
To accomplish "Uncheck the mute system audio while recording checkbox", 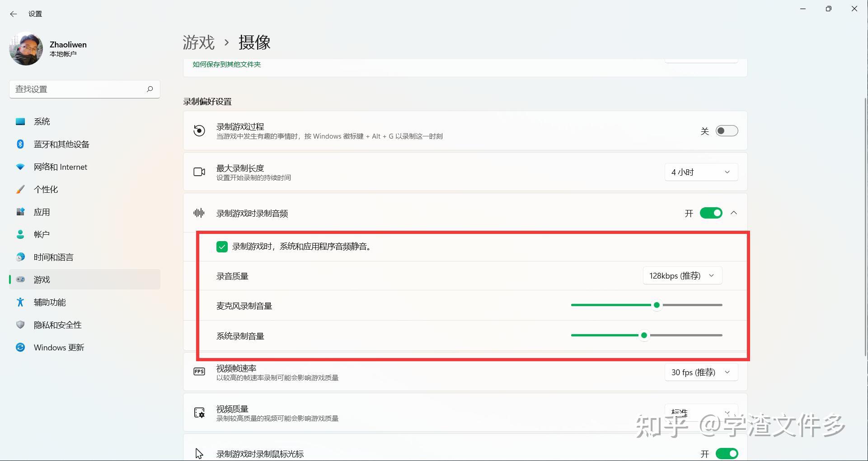I will coord(221,247).
